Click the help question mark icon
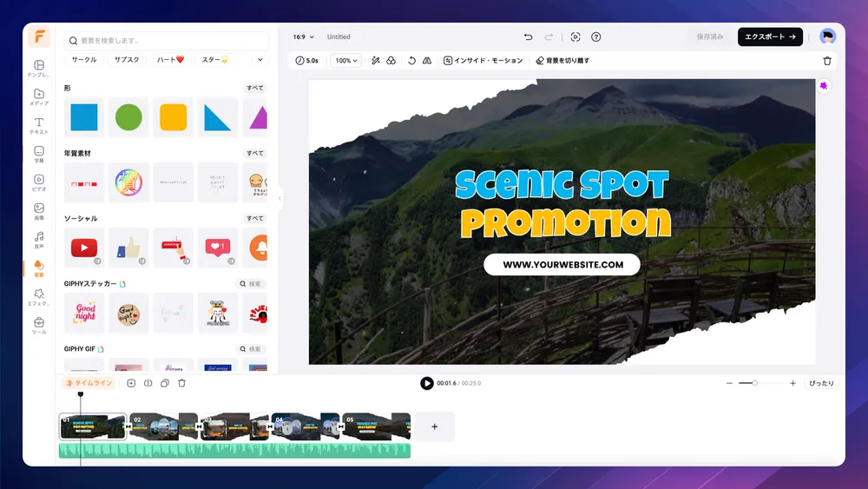868x489 pixels. pos(596,37)
